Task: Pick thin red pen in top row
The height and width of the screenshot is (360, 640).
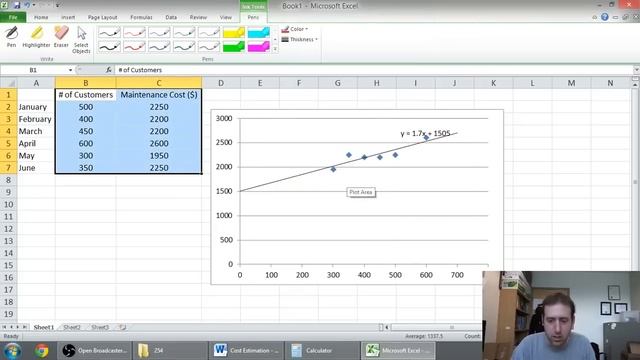Action: [134, 32]
